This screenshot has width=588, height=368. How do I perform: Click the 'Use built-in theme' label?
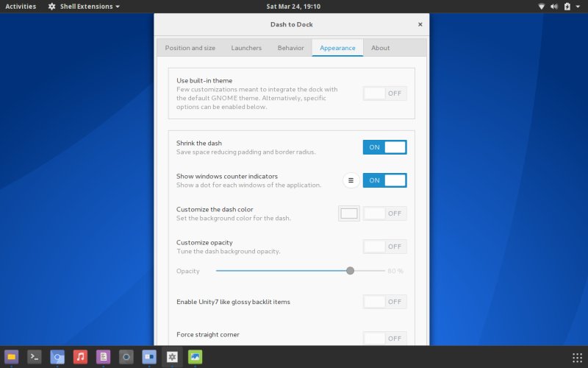coord(204,80)
